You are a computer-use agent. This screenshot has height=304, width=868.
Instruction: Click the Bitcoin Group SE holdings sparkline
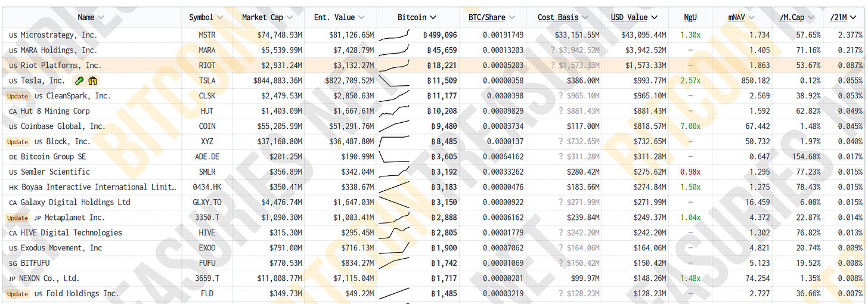[x=394, y=157]
